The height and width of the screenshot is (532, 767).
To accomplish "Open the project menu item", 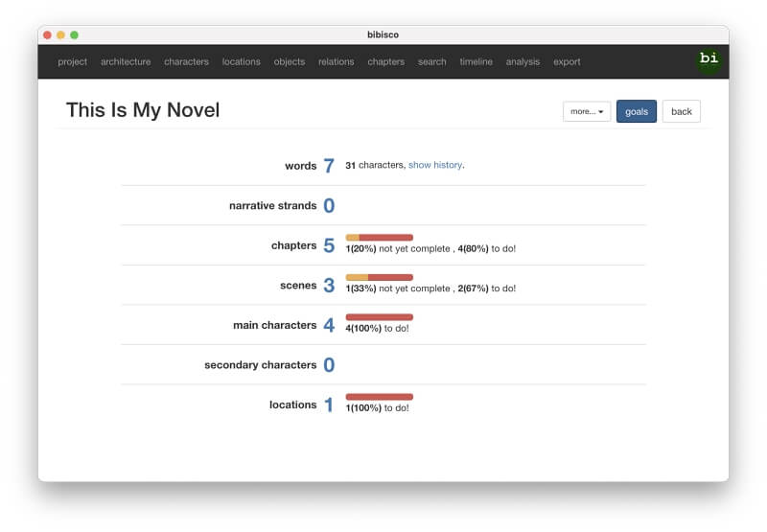I will coord(73,61).
